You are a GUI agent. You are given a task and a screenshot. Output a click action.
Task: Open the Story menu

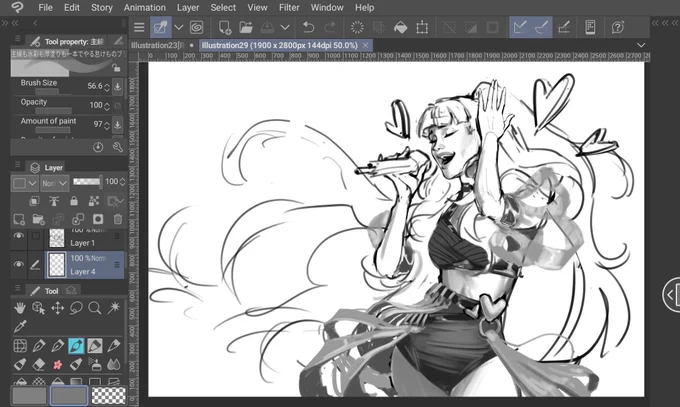[102, 8]
